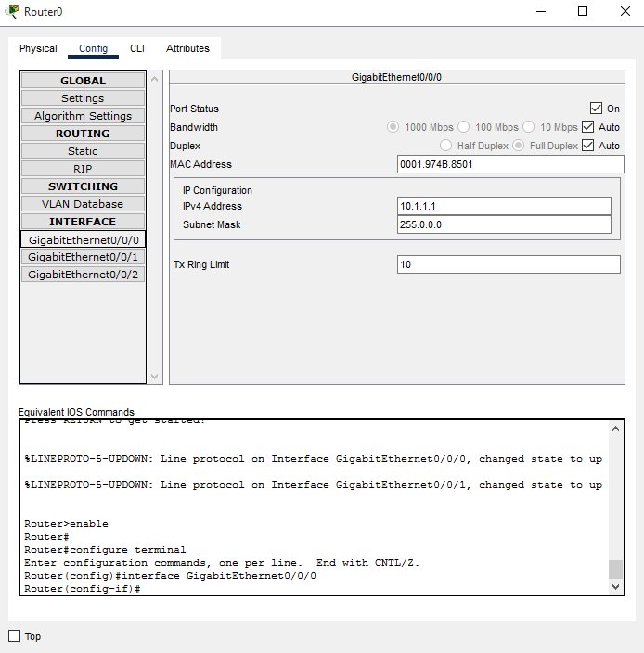The width and height of the screenshot is (644, 653).
Task: Toggle the Duplex Auto checkbox
Action: click(x=587, y=146)
